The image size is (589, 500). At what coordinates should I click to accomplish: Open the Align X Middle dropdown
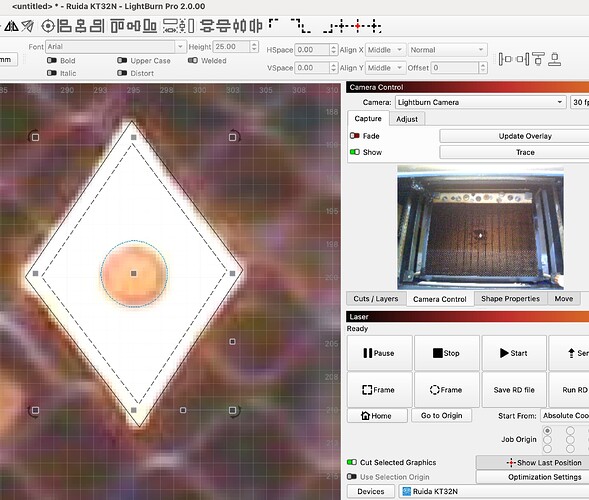(x=385, y=50)
